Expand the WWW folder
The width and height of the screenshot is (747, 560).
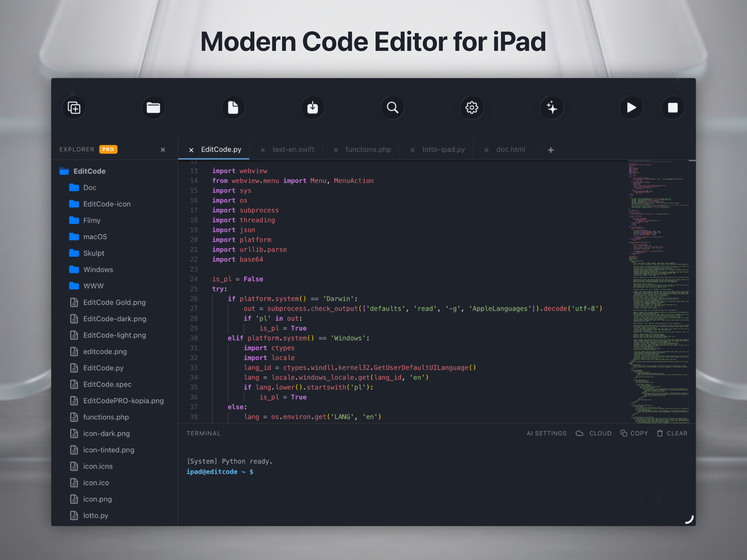86,286
